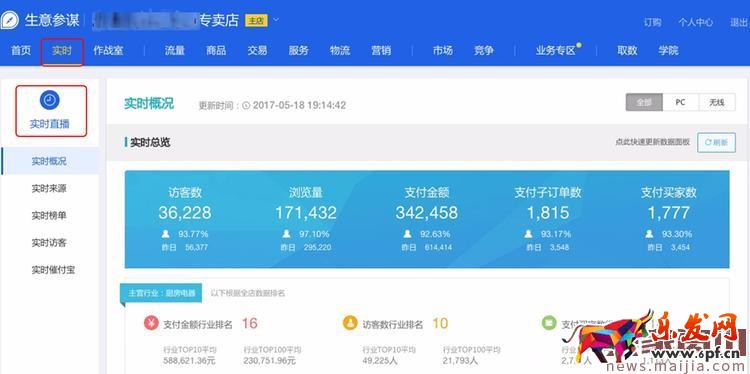Open the 作战室 tab

coord(108,50)
